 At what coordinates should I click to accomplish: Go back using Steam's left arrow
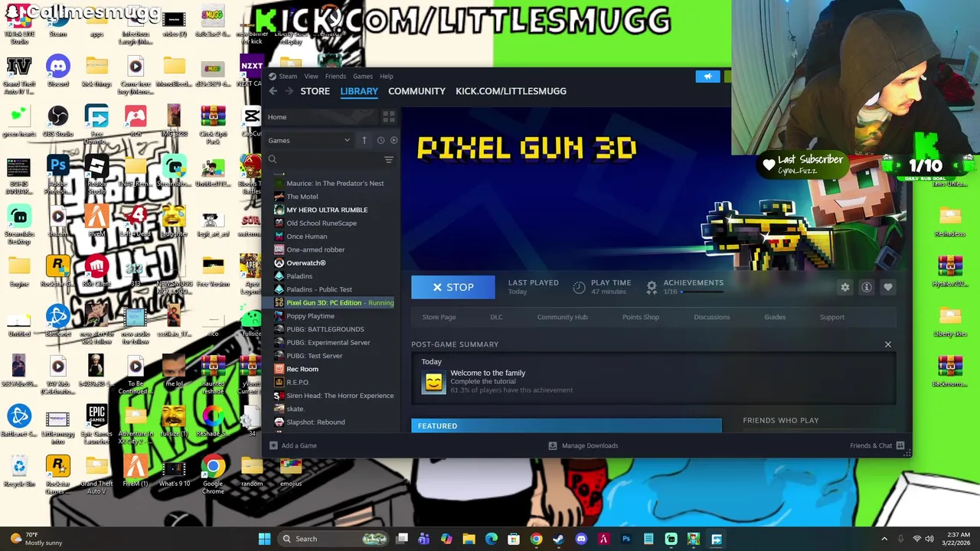click(273, 91)
